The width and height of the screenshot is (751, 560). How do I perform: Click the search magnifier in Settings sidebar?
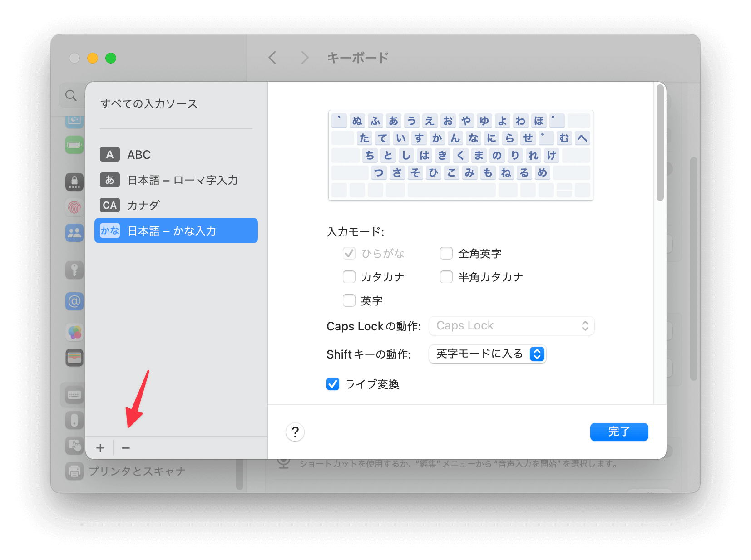tap(71, 95)
